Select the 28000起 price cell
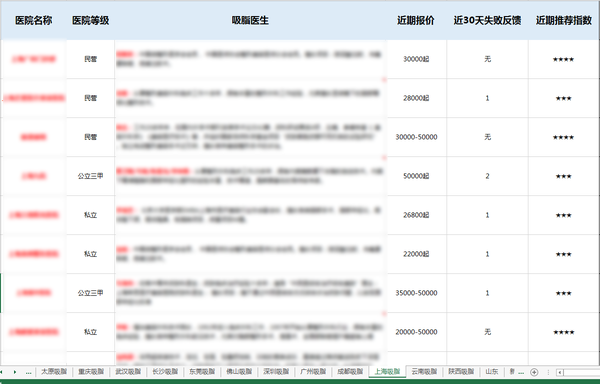600x384 pixels. tap(416, 98)
